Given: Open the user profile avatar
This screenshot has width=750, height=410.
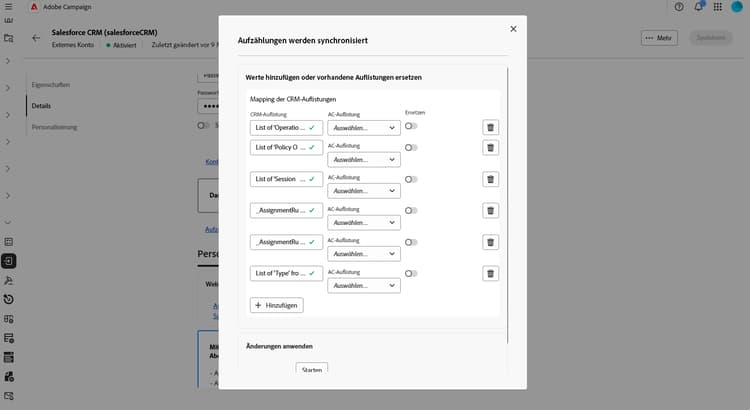Looking at the screenshot, I should pyautogui.click(x=737, y=7).
